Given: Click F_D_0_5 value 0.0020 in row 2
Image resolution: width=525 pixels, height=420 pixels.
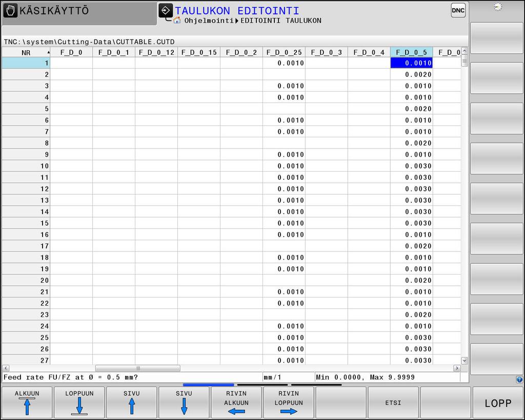Looking at the screenshot, I should pos(412,74).
